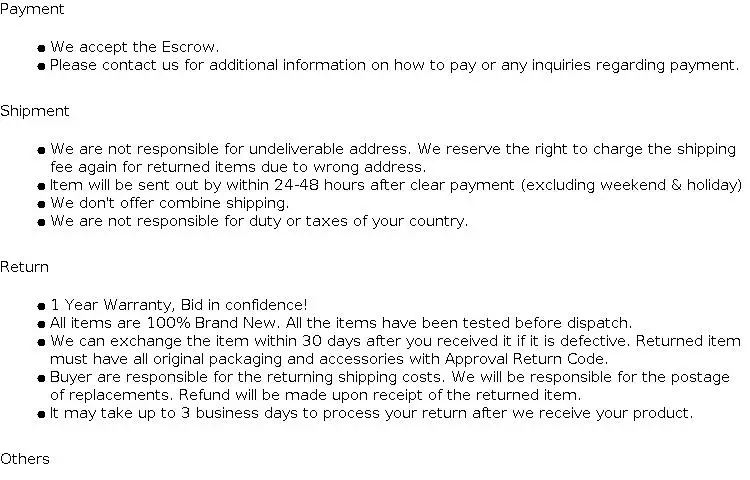Viewport: 750px width, 480px height.
Task: Click the Payment section heading
Action: pos(32,9)
